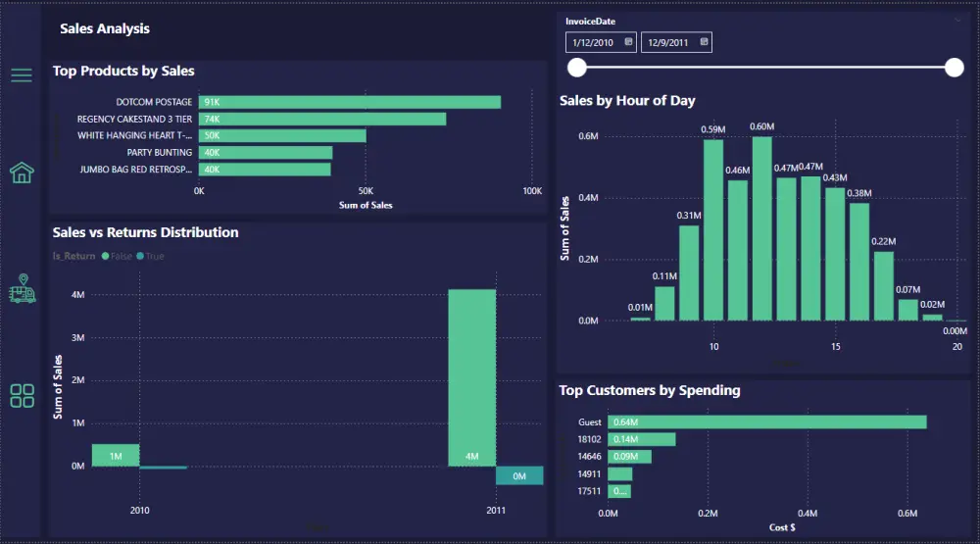Screen dimensions: 980x544
Task: Select the 2011 sales bar labeled 4M
Action: click(472, 377)
